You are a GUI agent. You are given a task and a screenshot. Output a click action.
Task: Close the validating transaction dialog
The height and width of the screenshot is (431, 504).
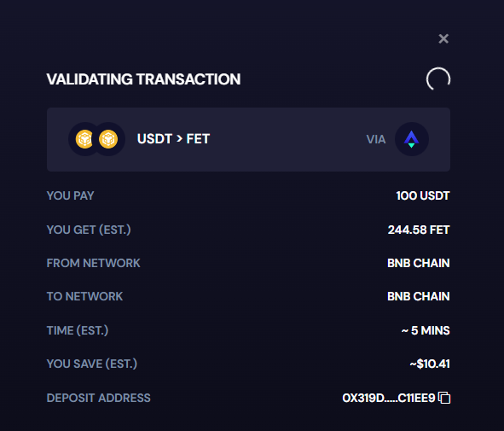coord(443,38)
